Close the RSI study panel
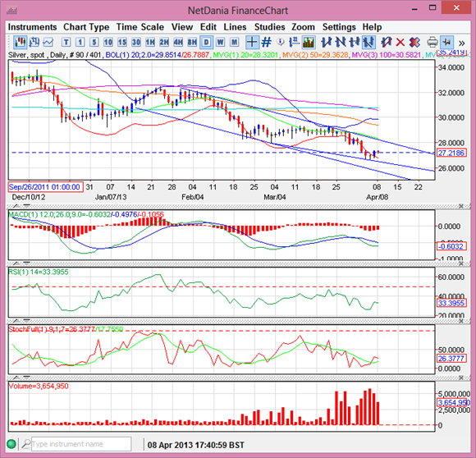This screenshot has width=476, height=458. pos(461,263)
